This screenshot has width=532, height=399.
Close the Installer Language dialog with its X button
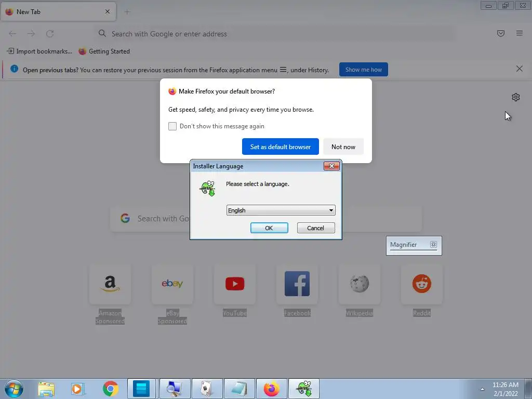(x=331, y=166)
